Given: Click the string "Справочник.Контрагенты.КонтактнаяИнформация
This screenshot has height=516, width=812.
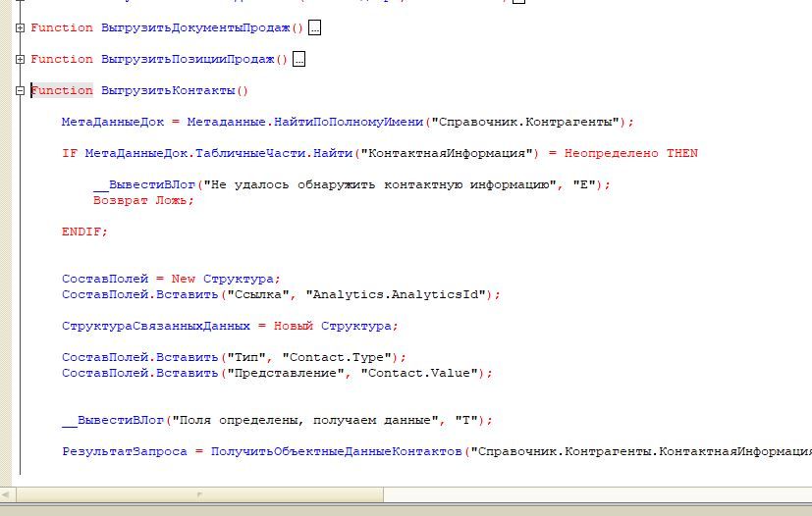Looking at the screenshot, I should (641, 452).
